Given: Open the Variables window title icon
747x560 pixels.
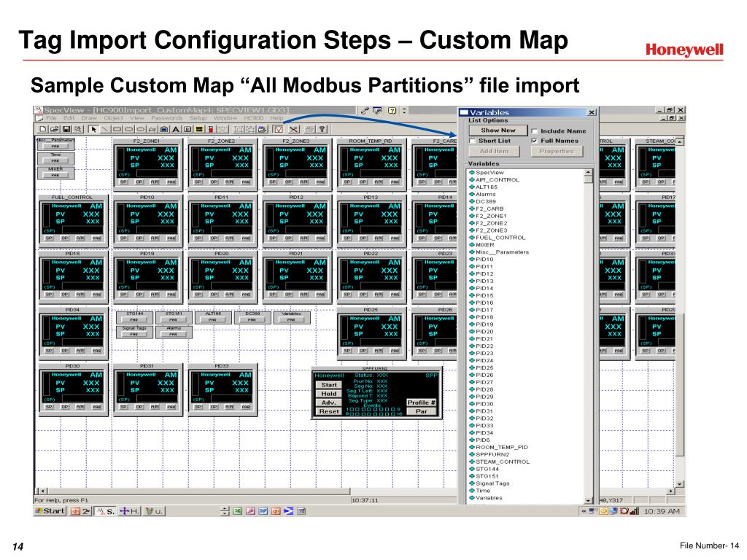Looking at the screenshot, I should (x=464, y=112).
